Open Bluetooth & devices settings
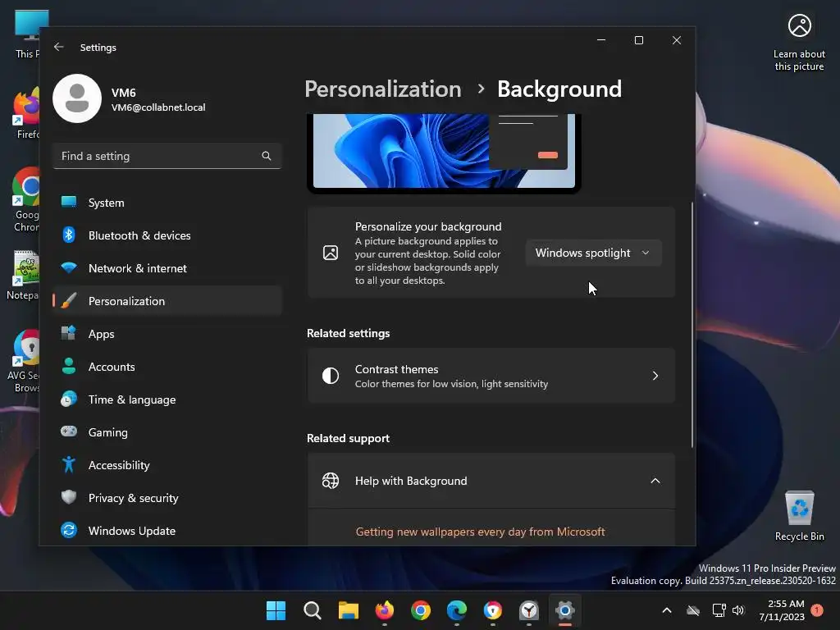This screenshot has height=630, width=840. (167, 235)
